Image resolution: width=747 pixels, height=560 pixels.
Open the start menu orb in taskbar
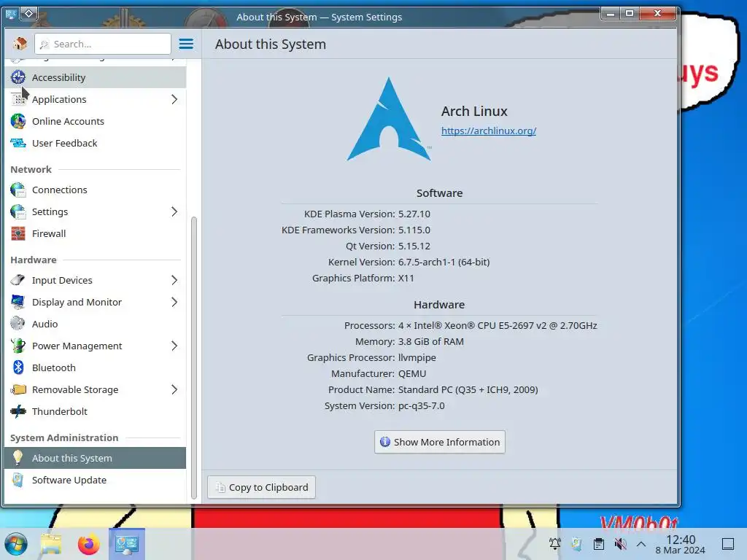click(x=16, y=544)
